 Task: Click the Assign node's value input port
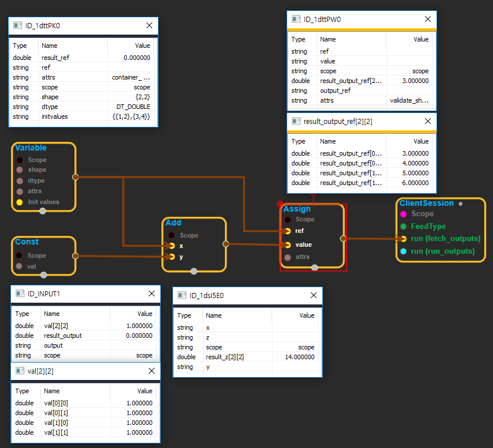[288, 244]
